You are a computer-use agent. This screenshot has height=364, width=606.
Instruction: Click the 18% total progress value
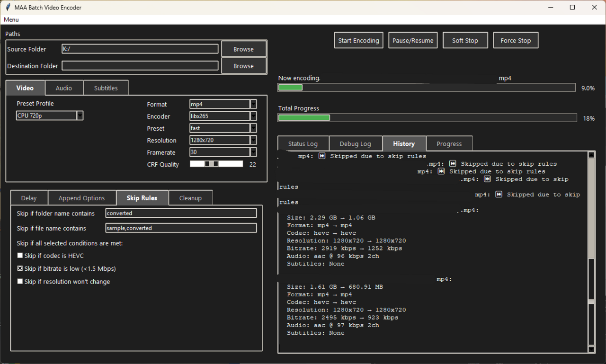coord(589,118)
